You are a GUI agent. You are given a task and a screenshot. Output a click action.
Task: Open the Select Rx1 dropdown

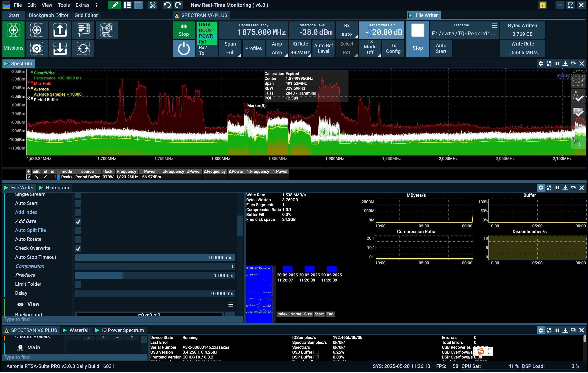347,48
